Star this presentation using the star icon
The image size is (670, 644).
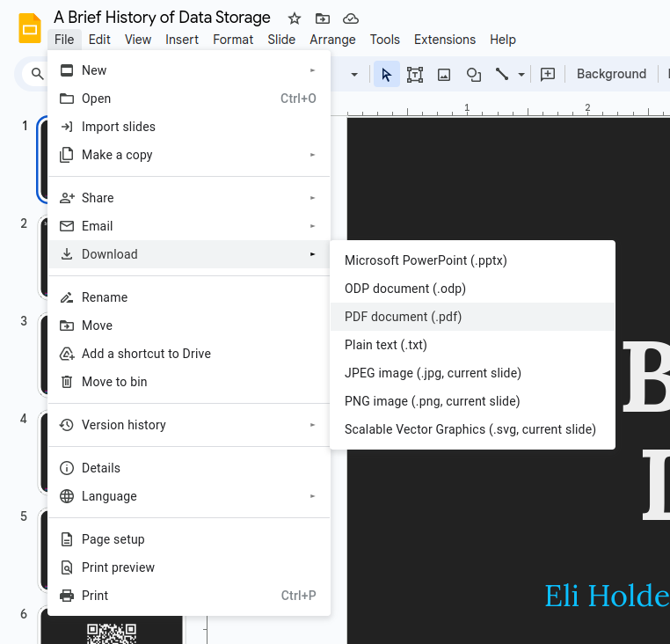(x=295, y=18)
